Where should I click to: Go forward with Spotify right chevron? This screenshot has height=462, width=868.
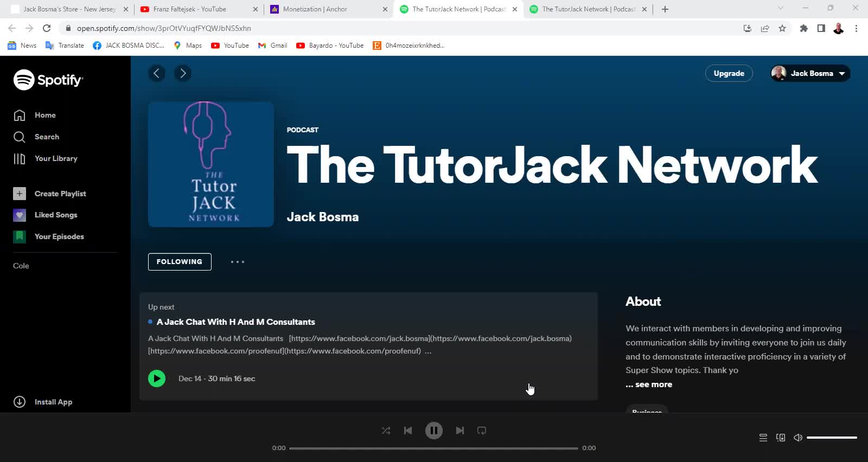click(x=183, y=73)
